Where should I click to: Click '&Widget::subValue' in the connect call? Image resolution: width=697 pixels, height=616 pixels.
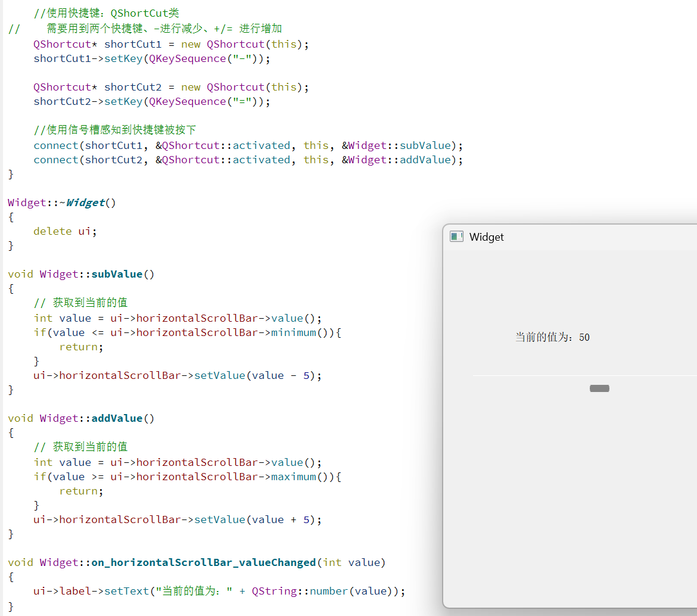point(397,146)
